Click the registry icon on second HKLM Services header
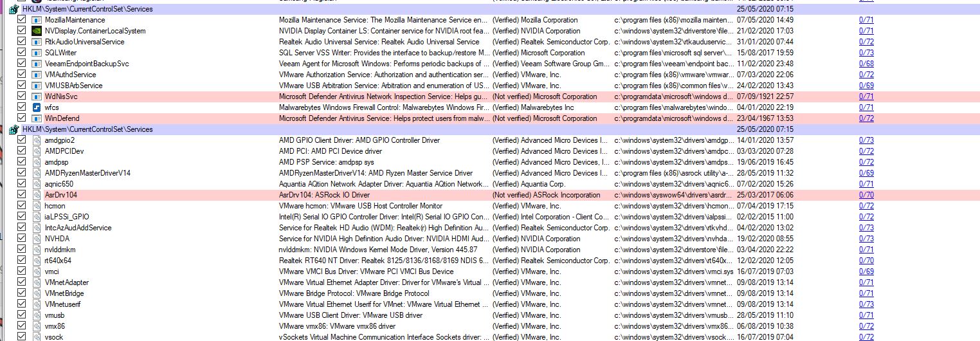 click(x=14, y=129)
